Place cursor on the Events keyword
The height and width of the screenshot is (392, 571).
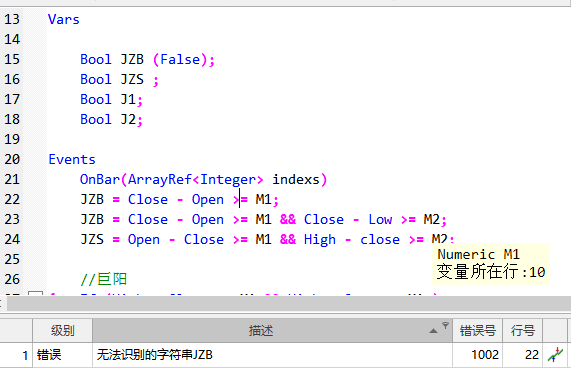72,160
